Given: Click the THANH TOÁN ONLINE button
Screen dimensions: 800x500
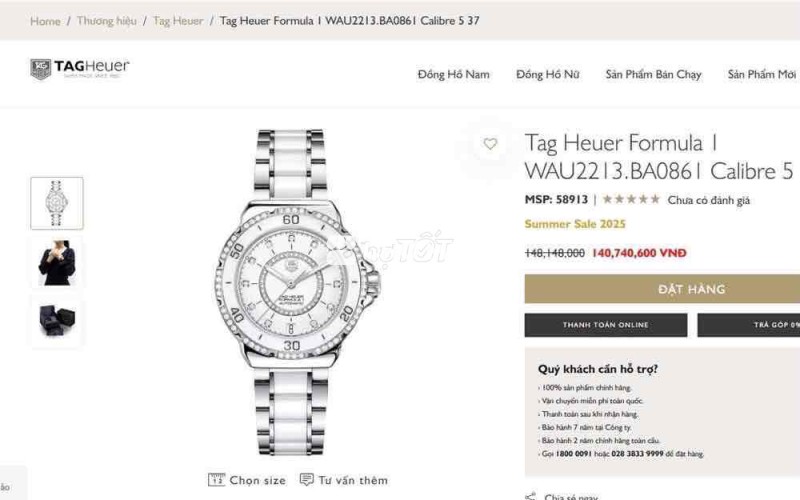Looking at the screenshot, I should pos(606,325).
